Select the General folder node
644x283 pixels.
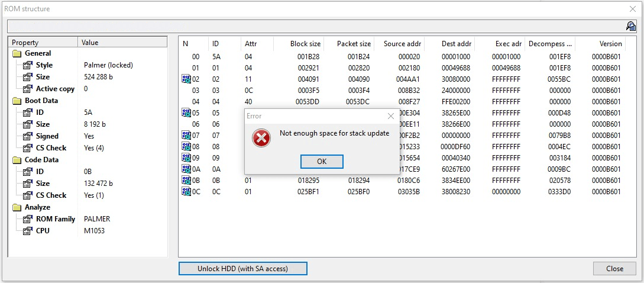click(x=37, y=53)
